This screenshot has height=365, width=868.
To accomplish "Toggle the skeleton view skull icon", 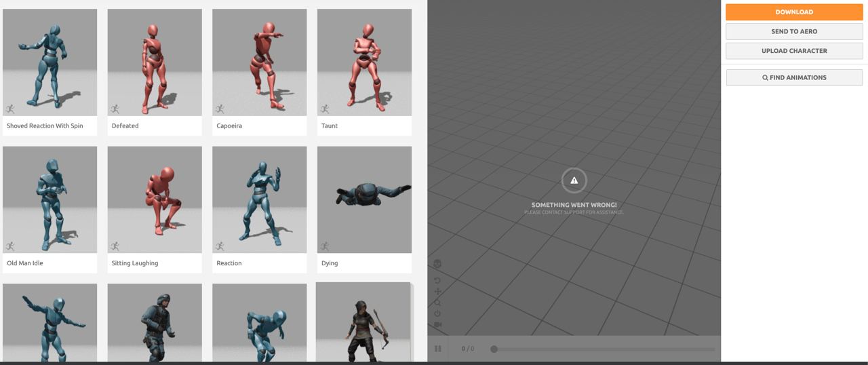I will pos(437,264).
